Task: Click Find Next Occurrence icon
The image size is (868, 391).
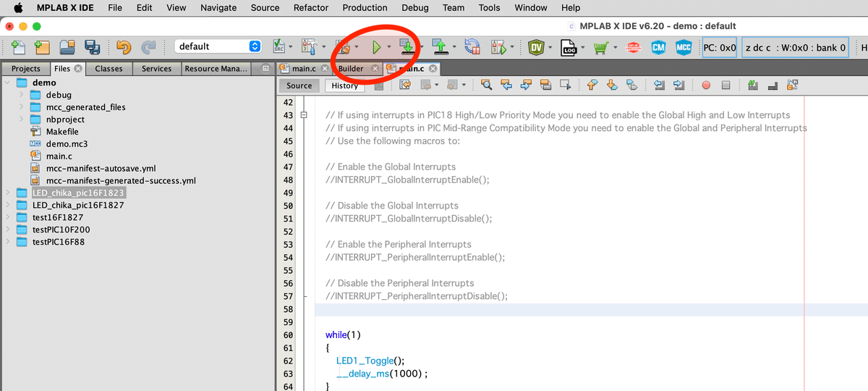Action: click(526, 85)
